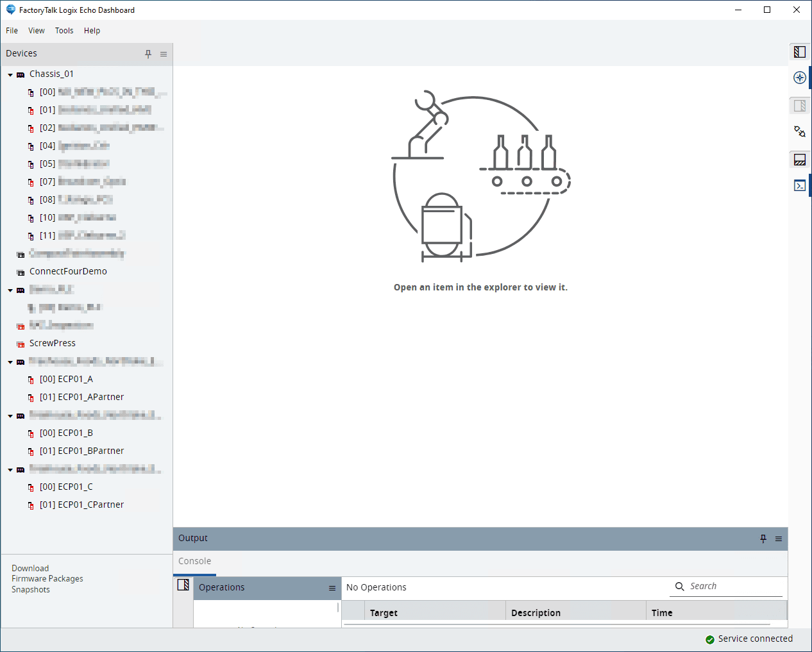The height and width of the screenshot is (652, 812).
Task: Toggle the right panel layout icon
Action: pos(800,106)
